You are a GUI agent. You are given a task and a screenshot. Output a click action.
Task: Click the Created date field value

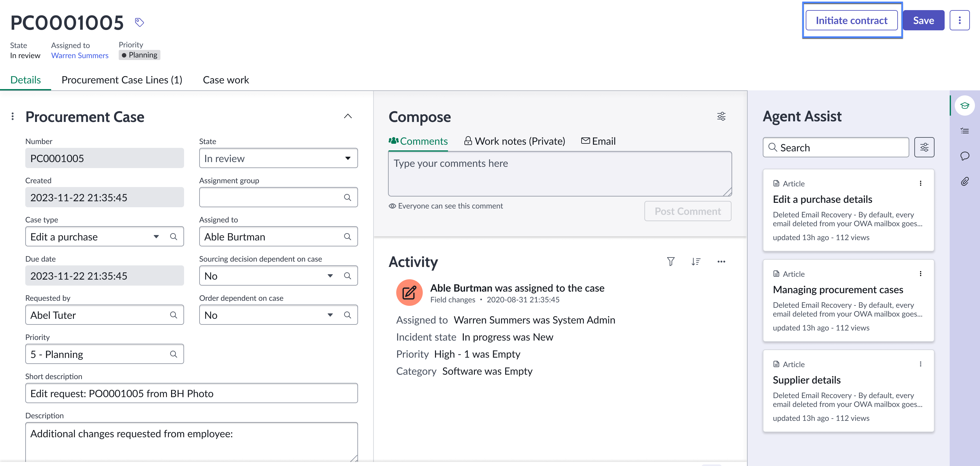(105, 197)
